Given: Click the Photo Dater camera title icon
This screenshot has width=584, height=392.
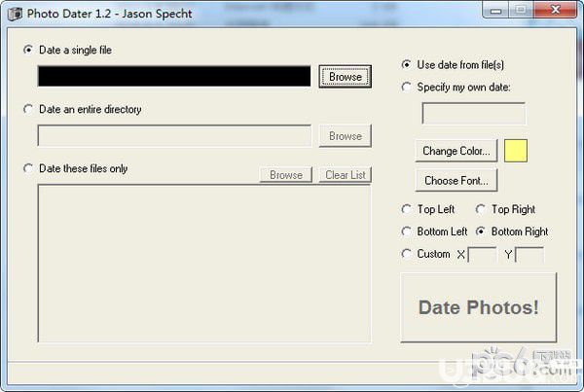Looking at the screenshot, I should click(15, 15).
